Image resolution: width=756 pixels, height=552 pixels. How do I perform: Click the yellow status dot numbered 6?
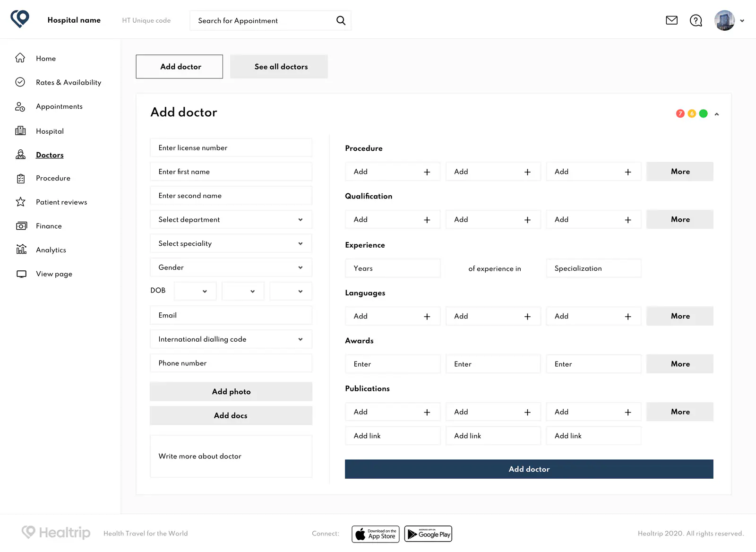pos(692,113)
